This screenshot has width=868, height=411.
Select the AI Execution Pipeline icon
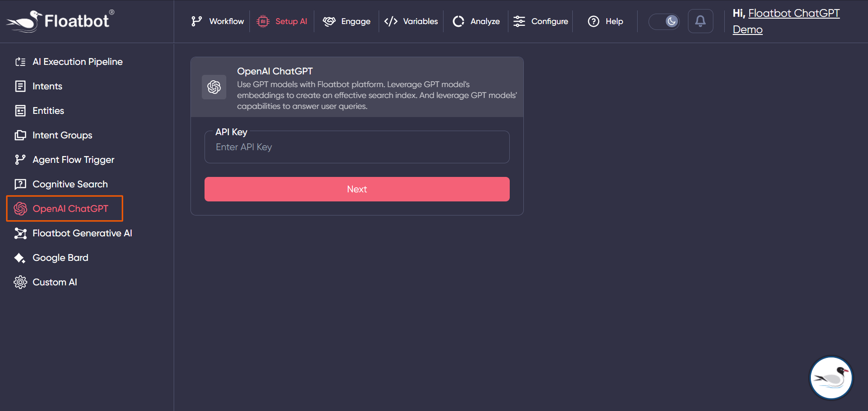[x=20, y=62]
